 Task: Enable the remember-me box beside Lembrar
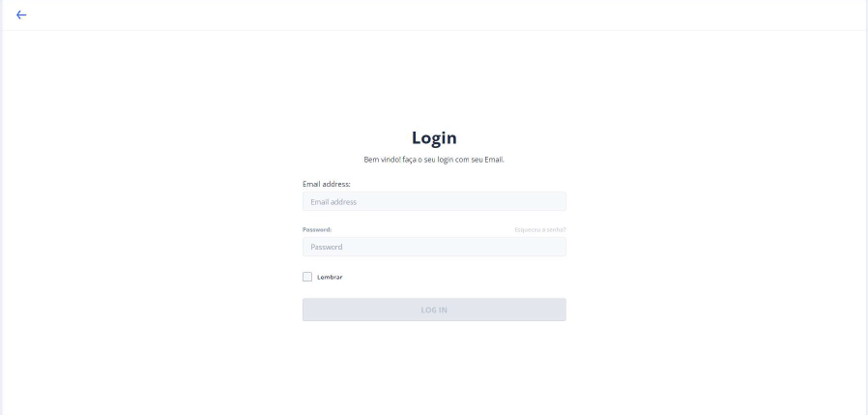(307, 277)
